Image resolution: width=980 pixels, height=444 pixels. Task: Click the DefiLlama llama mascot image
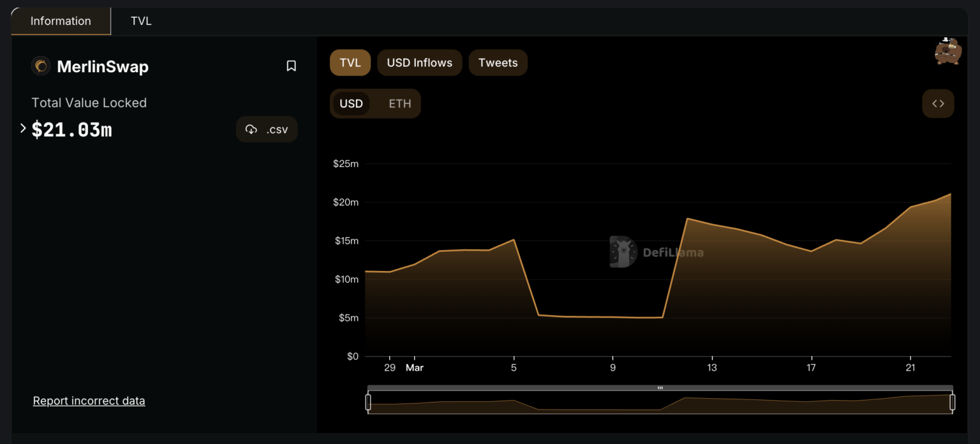(x=947, y=51)
